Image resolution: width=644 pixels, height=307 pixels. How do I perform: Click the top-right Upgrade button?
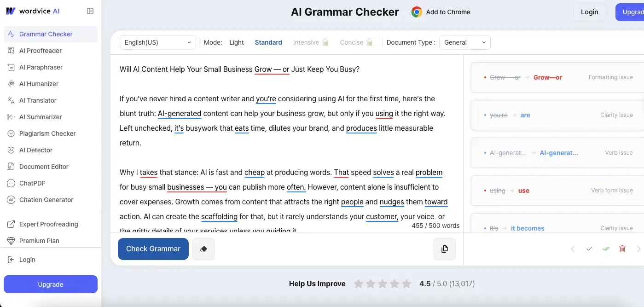click(x=630, y=12)
